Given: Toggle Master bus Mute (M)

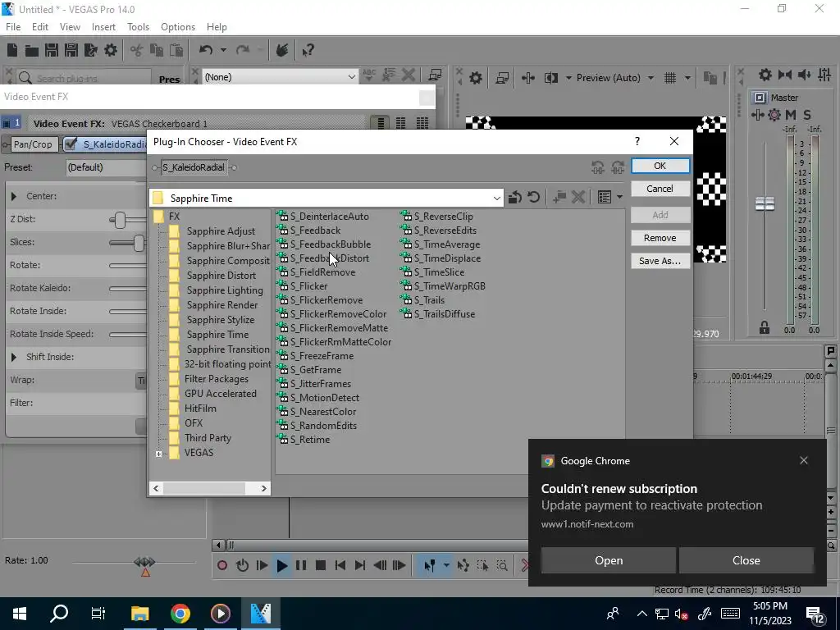Looking at the screenshot, I should (790, 115).
